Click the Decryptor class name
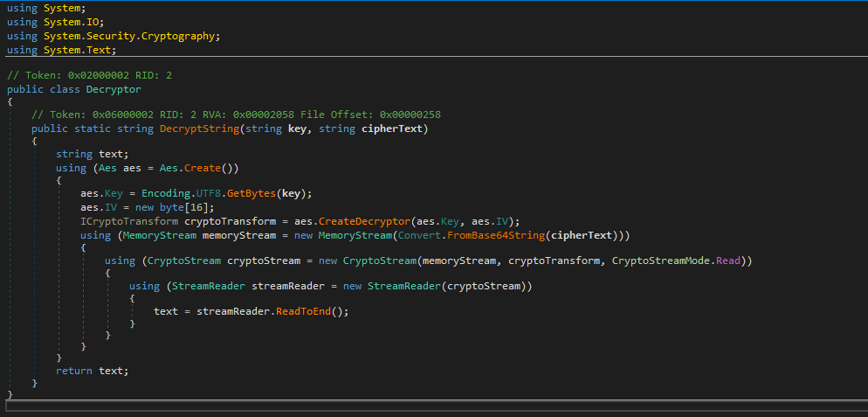 click(114, 89)
